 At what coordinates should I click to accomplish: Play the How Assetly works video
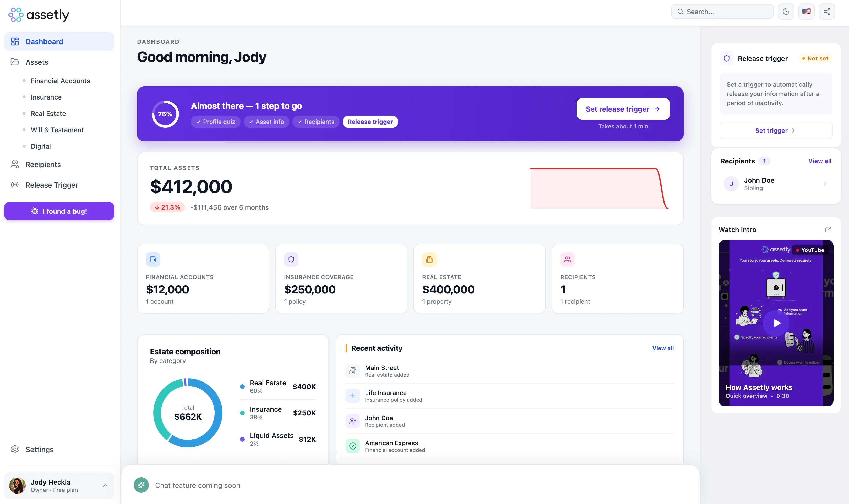point(776,323)
